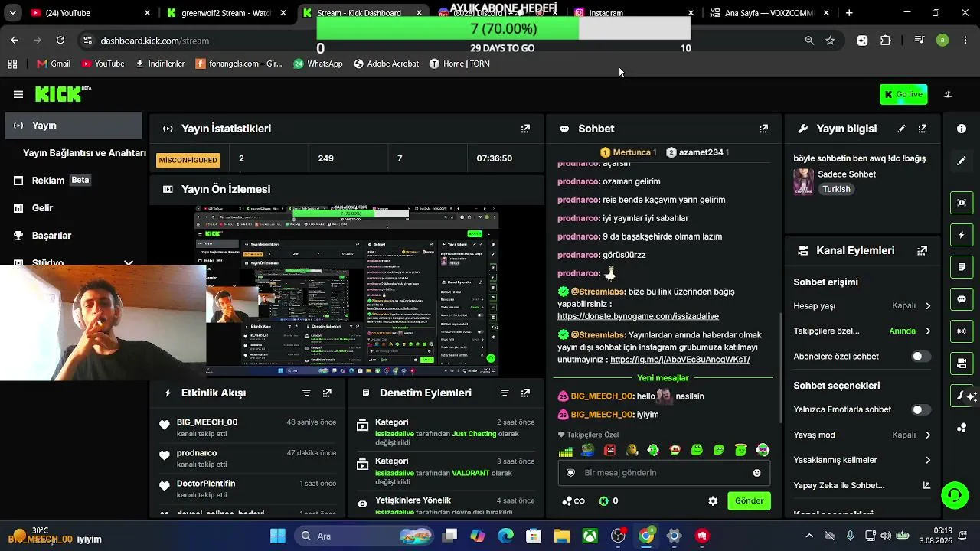Open the Kick hamburger menu
This screenshot has width=980, height=551.
[18, 94]
